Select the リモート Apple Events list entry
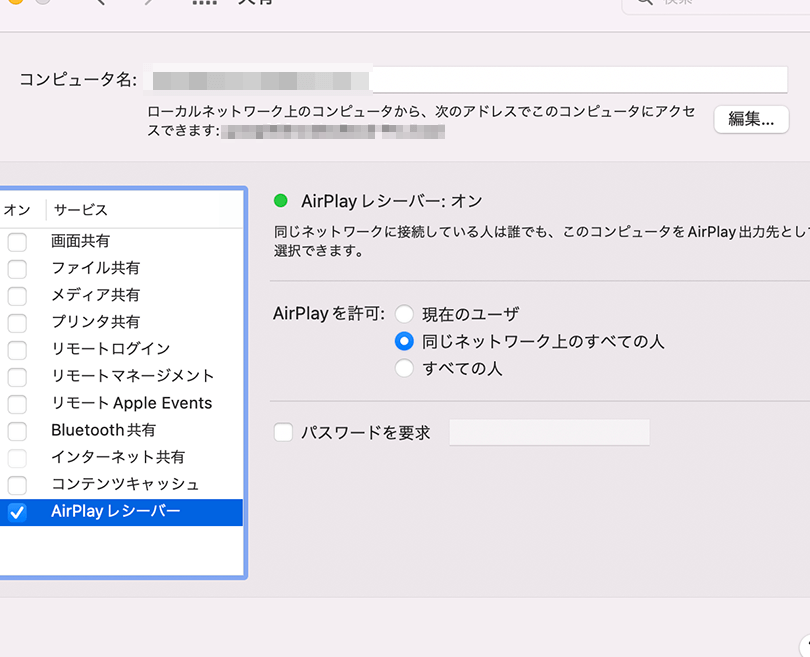The width and height of the screenshot is (810, 657). coord(131,404)
